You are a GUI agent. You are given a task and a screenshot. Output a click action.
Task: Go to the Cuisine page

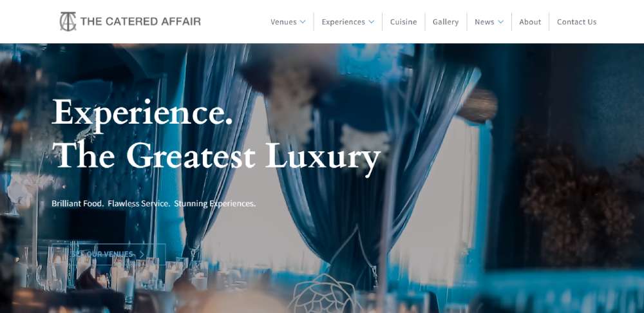(x=403, y=22)
